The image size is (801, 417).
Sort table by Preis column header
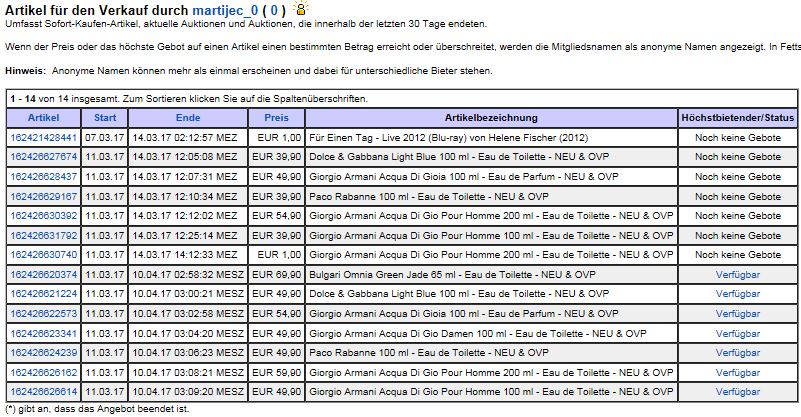276,118
